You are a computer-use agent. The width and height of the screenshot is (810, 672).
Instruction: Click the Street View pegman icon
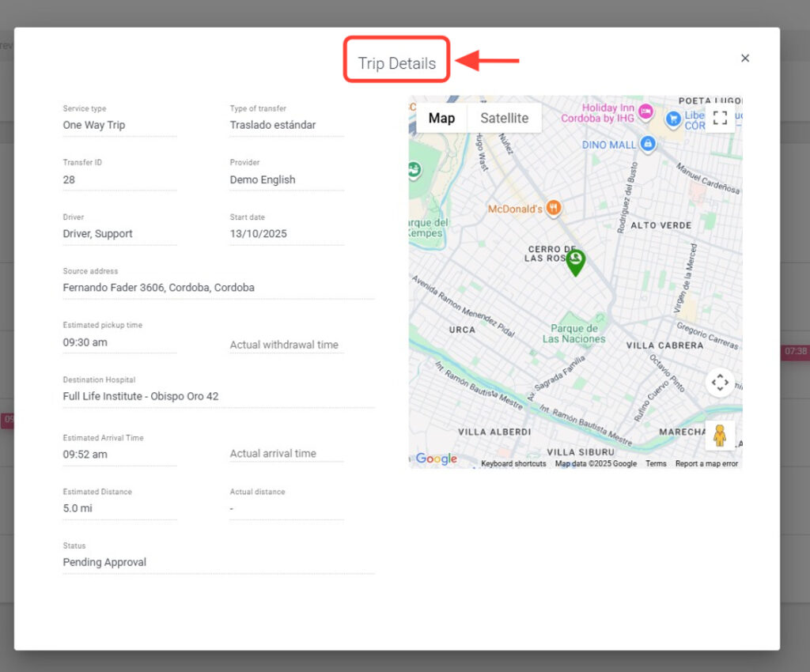point(719,436)
